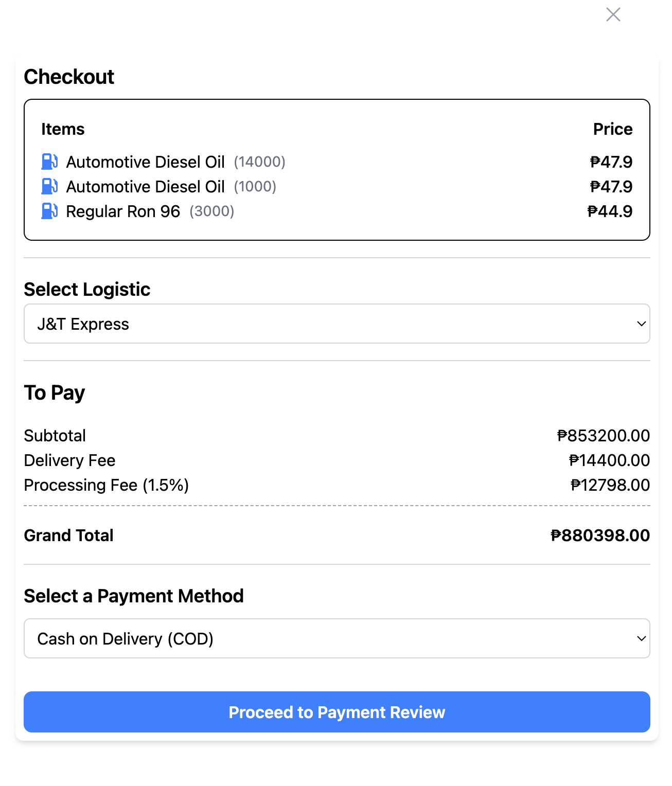Viewport: 672px width, 786px height.
Task: Click the Processing Fee amount ₱12798.00
Action: [610, 485]
